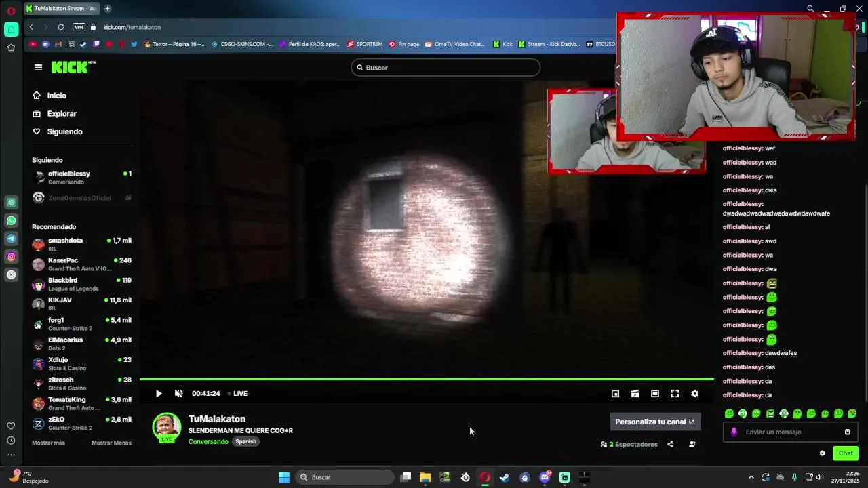Share the stream via share icon
Screen dimensions: 868x488
coord(670,445)
